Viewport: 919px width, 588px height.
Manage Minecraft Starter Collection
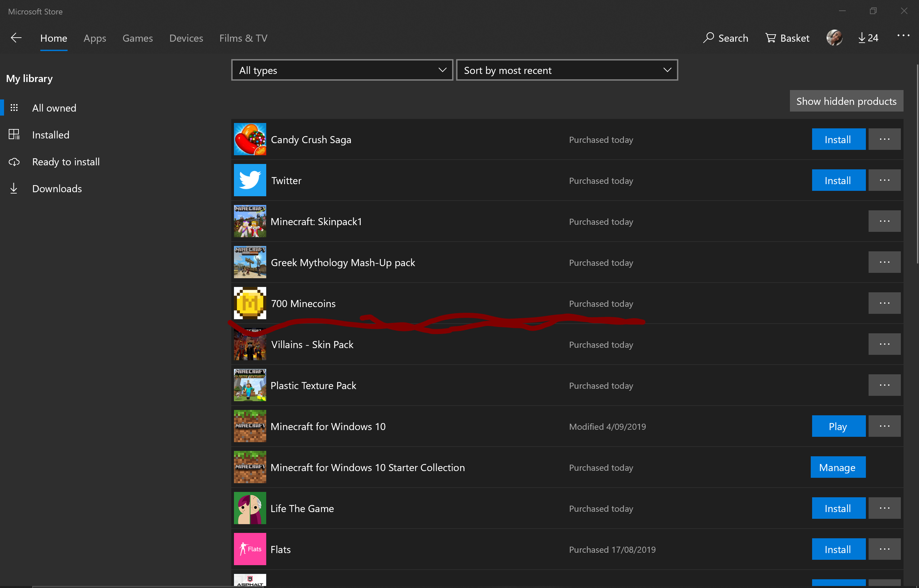838,467
